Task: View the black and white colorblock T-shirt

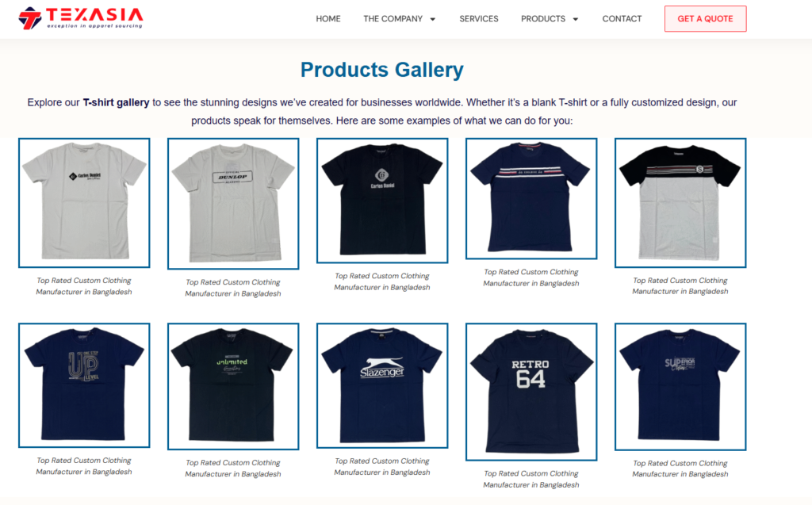Action: click(680, 202)
